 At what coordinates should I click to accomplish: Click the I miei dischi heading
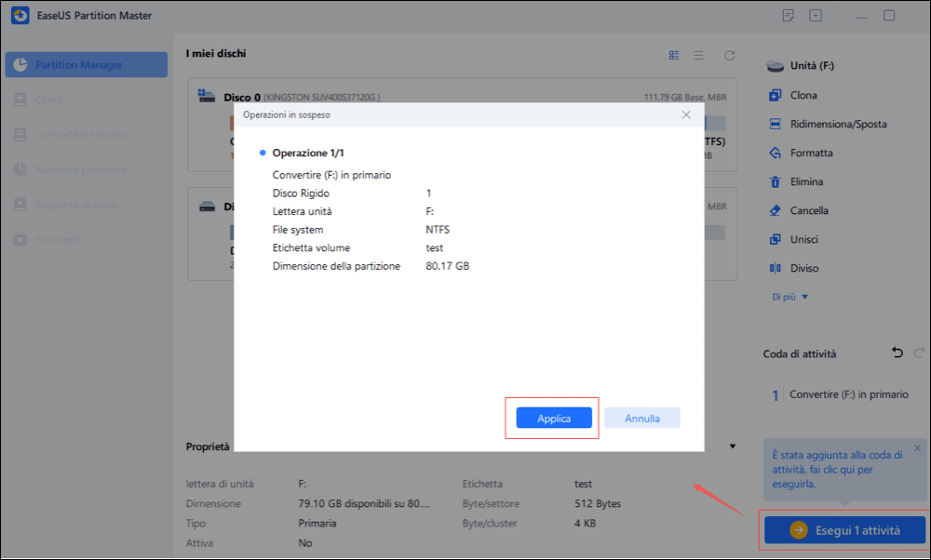(x=216, y=53)
